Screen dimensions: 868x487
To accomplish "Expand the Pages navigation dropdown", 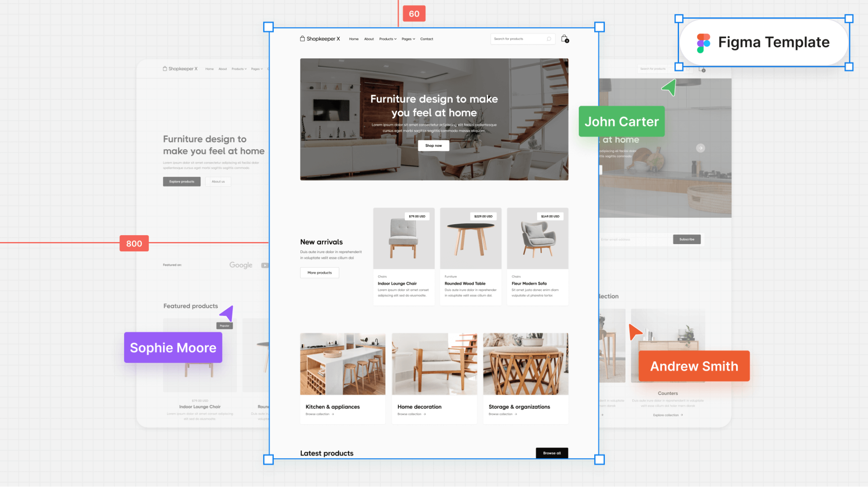I will (x=407, y=39).
